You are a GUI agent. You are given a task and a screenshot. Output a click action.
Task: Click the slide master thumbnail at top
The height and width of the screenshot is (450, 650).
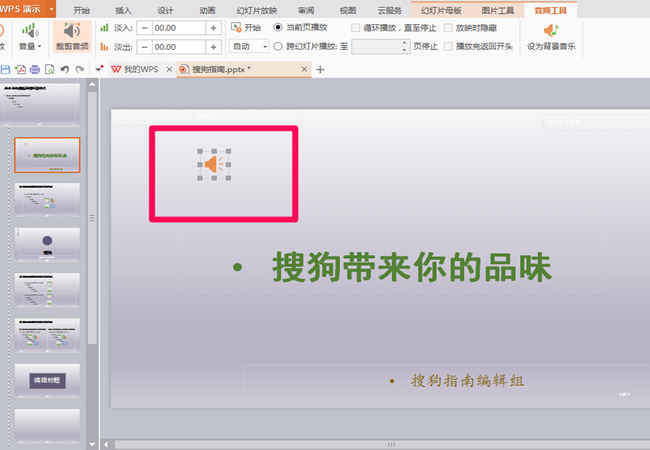pyautogui.click(x=40, y=105)
